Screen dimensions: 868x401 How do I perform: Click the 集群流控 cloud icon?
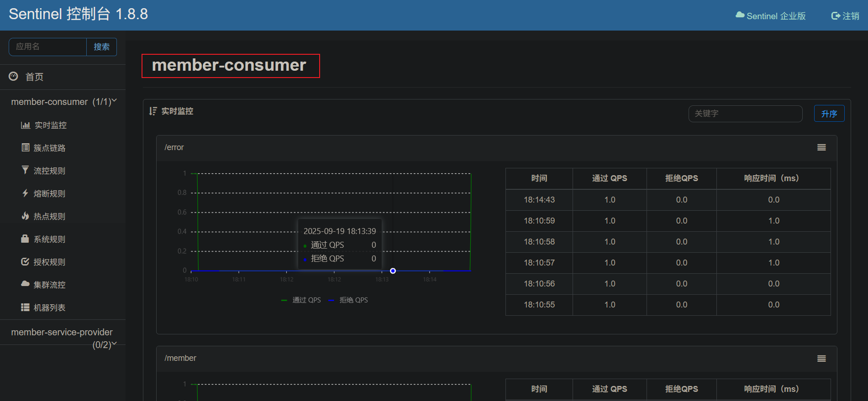point(26,284)
